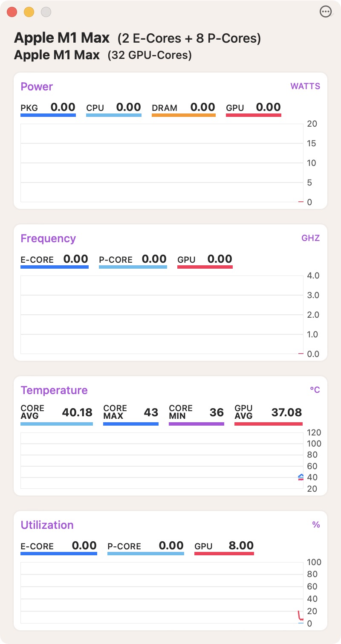Viewport: 341px width, 644px height.
Task: Click the Power section title
Action: (x=37, y=87)
